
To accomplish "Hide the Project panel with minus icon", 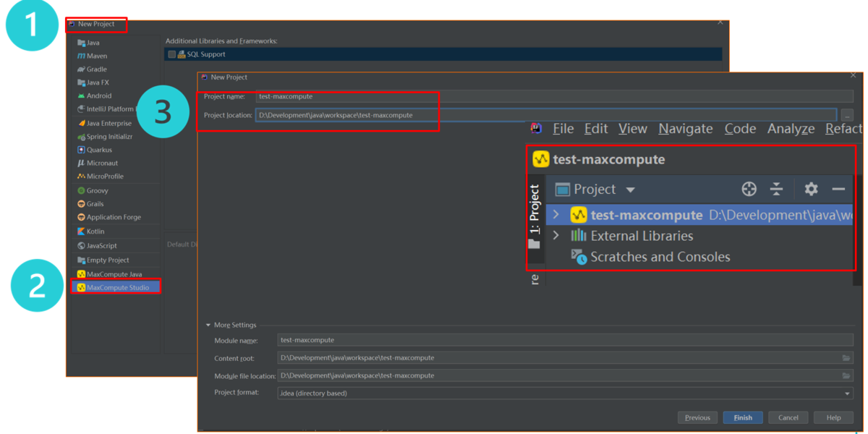I will [838, 189].
